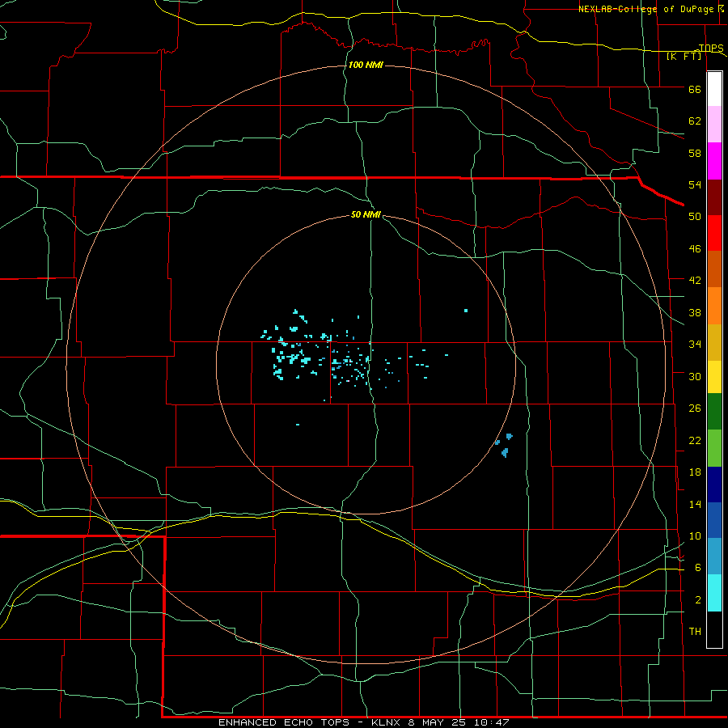Screen dimensions: 728x728
Task: Click the legend value 54
Action: tap(695, 184)
